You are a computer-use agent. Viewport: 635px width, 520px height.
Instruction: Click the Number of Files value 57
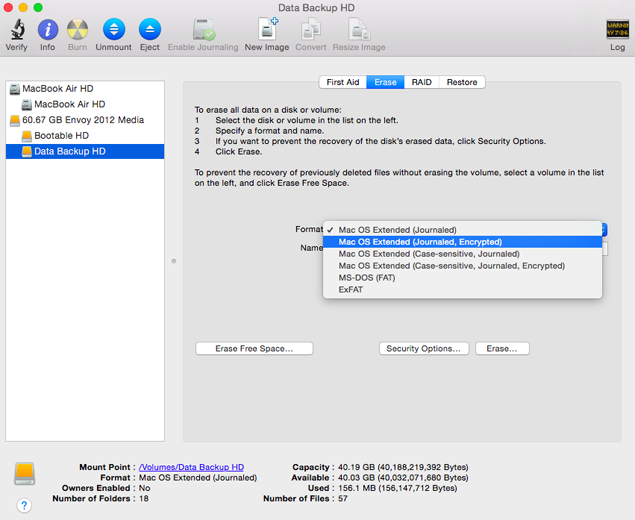click(343, 499)
